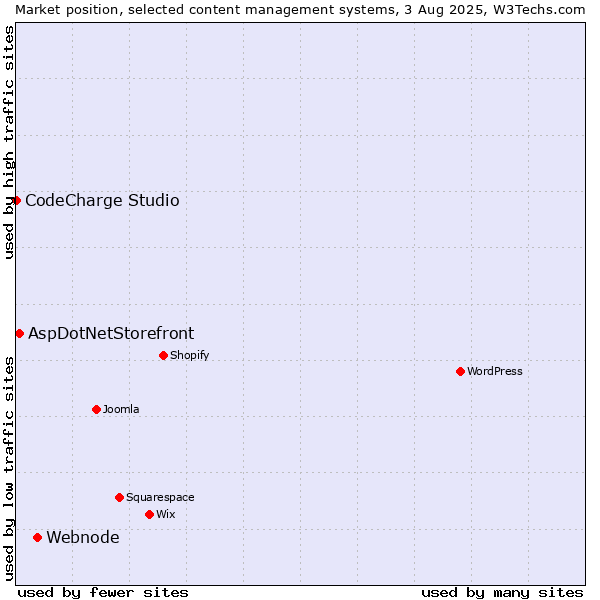Click the red CodeCharge Studio data point
The image size is (600, 600).
click(x=16, y=201)
